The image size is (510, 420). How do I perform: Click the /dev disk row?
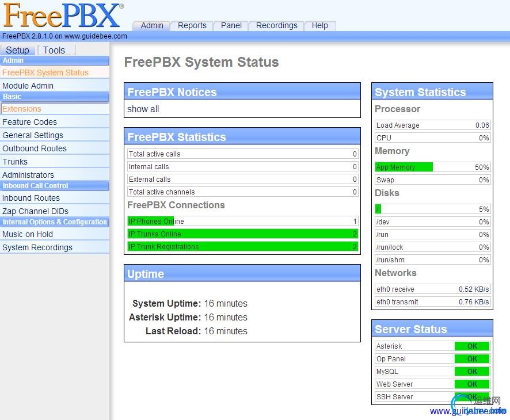433,222
